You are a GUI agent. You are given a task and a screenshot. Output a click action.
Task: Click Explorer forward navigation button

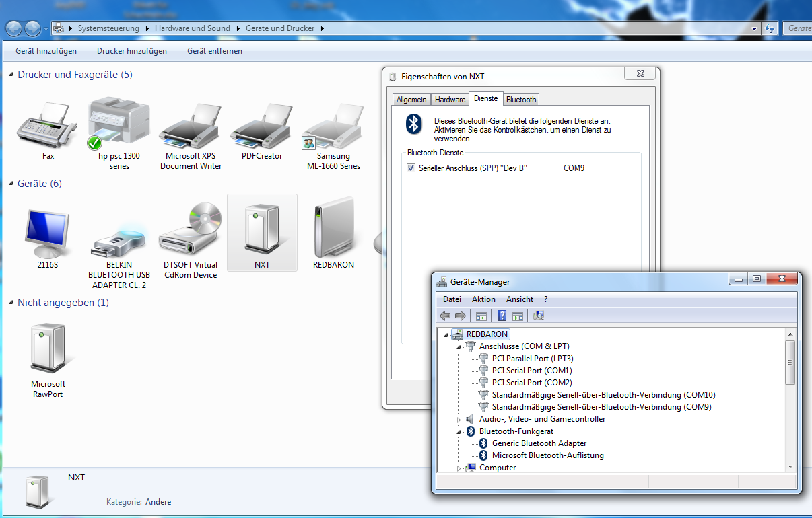[x=32, y=28]
